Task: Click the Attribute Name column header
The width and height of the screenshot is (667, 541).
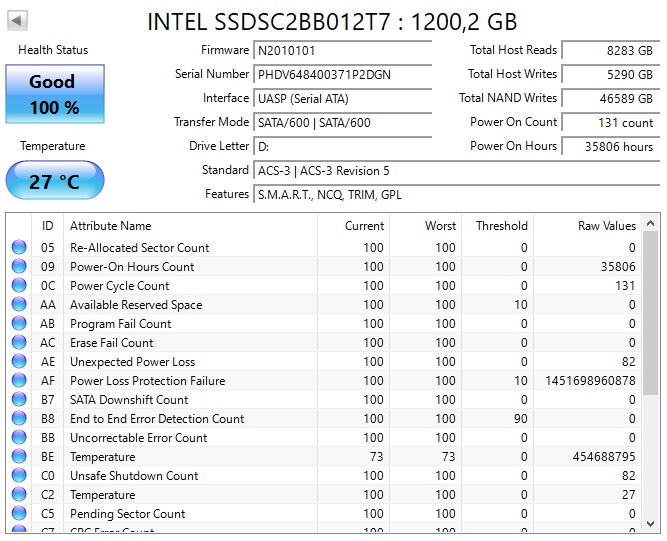Action: 191,225
